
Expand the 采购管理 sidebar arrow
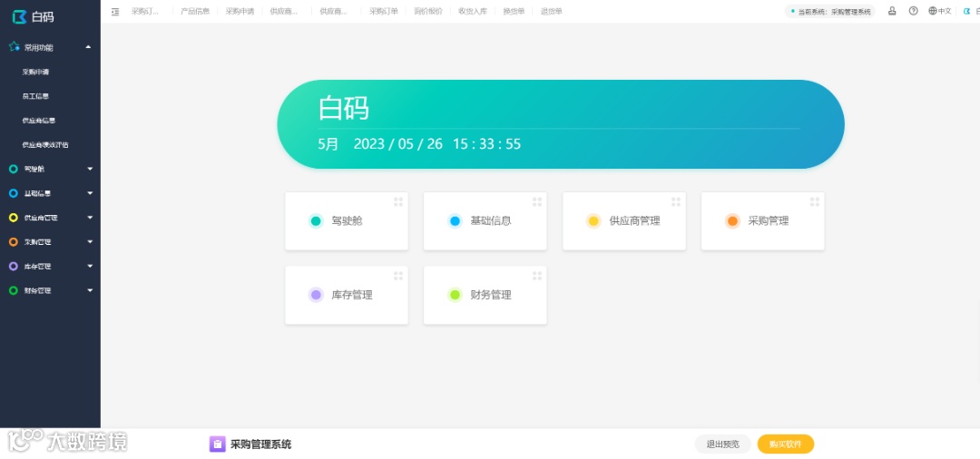click(90, 241)
